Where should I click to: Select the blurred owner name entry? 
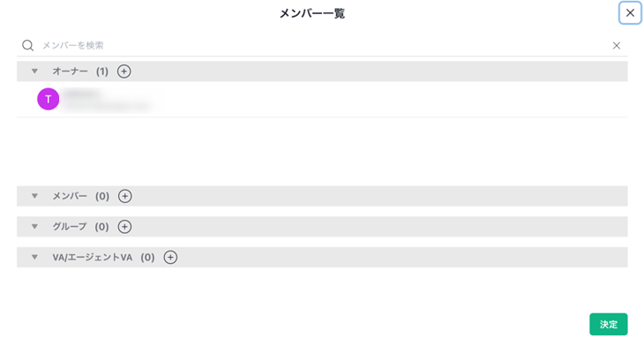coord(108,100)
